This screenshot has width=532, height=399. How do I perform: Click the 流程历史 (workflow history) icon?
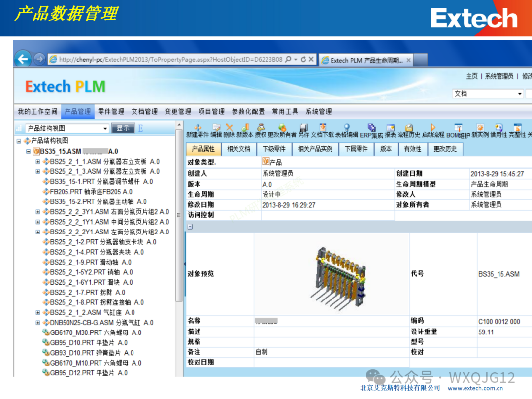click(409, 128)
